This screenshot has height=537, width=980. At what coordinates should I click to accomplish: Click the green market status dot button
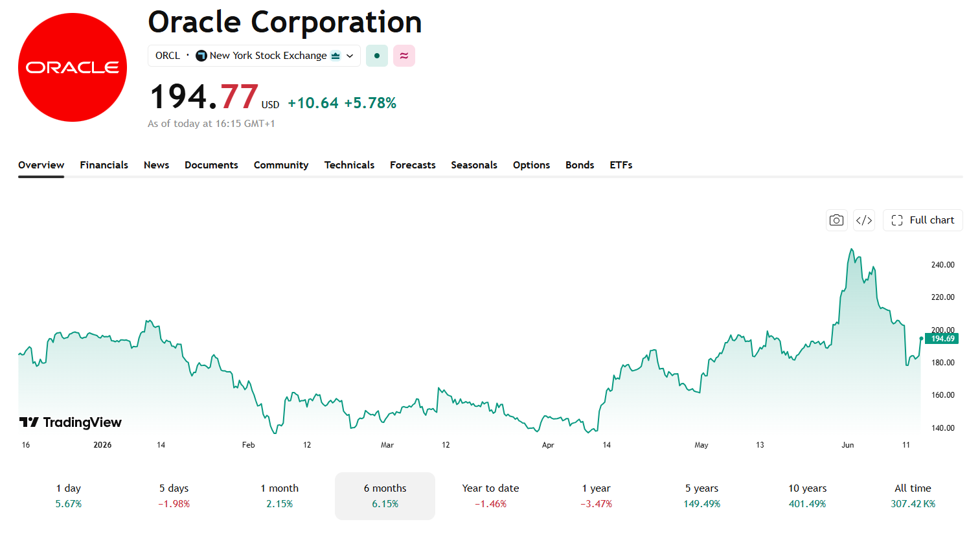click(377, 56)
